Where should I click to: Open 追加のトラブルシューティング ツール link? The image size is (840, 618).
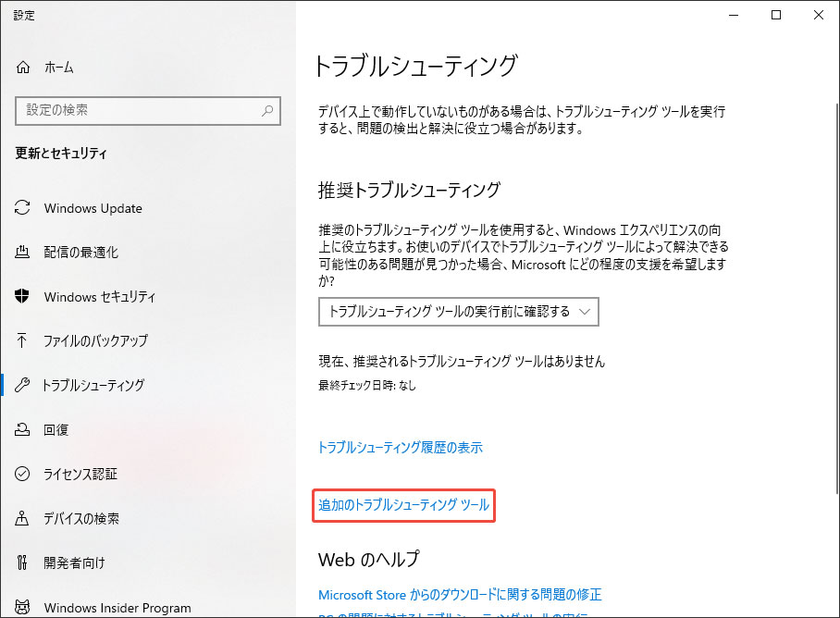(x=404, y=504)
